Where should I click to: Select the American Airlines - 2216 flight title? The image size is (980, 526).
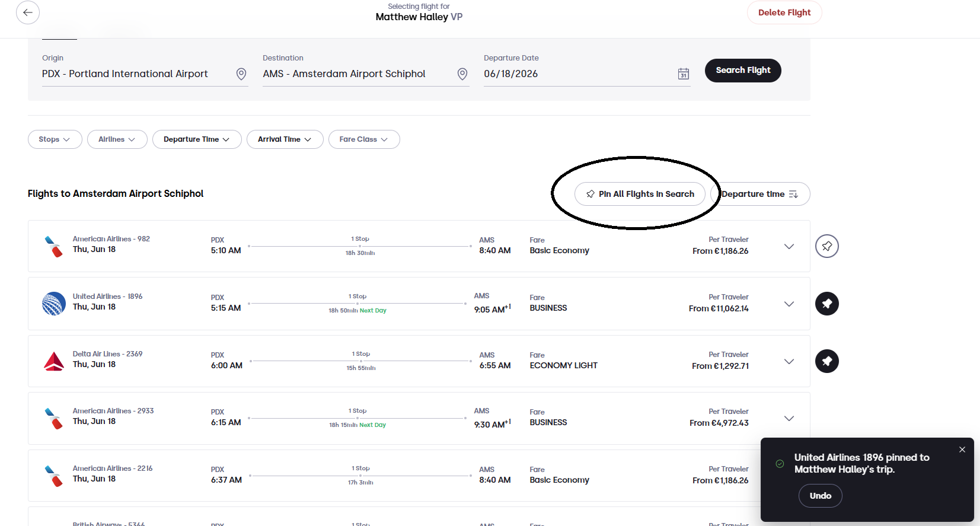pos(113,468)
